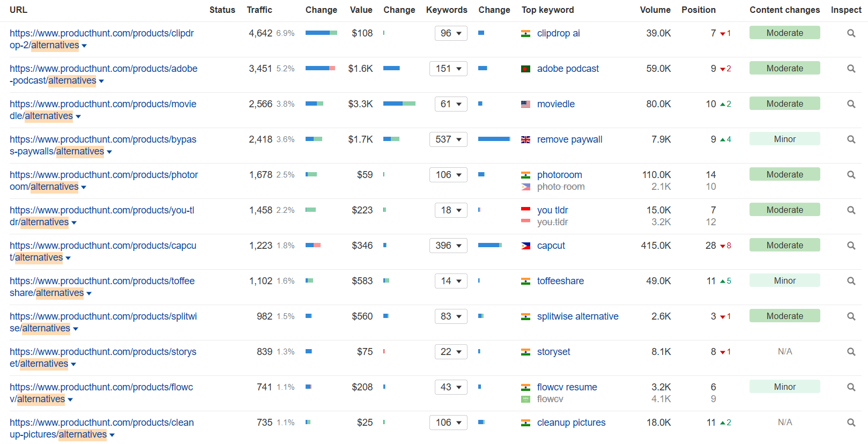Sort by the Value column header
868x444 pixels.
[361, 10]
